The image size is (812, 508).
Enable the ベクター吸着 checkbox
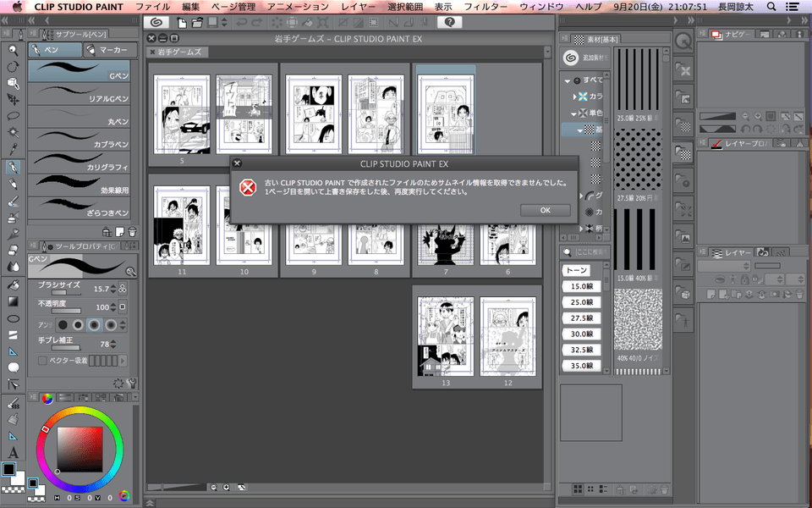tap(42, 362)
